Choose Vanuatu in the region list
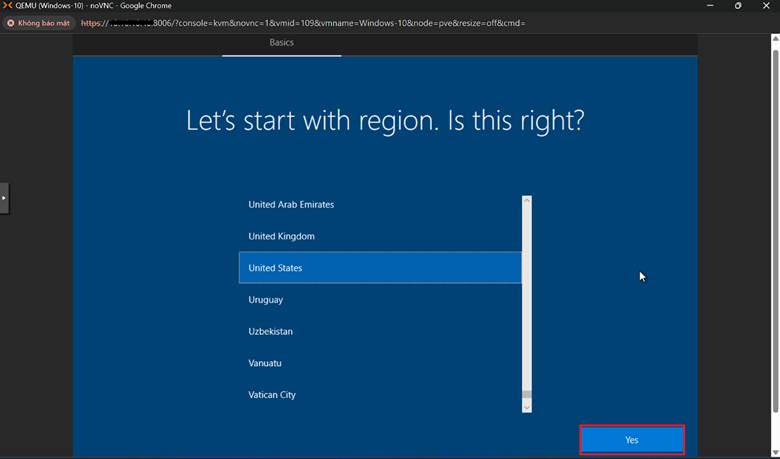The height and width of the screenshot is (459, 780). click(x=267, y=363)
